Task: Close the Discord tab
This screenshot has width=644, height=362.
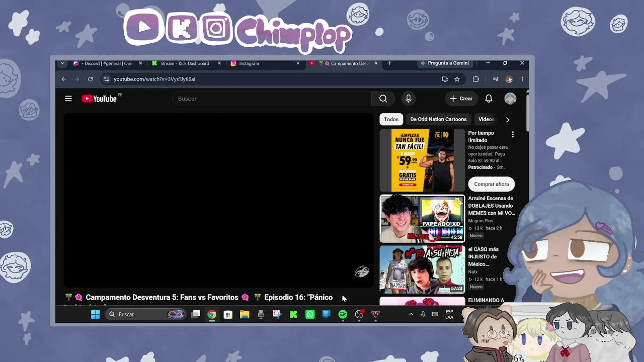Action: [140, 63]
